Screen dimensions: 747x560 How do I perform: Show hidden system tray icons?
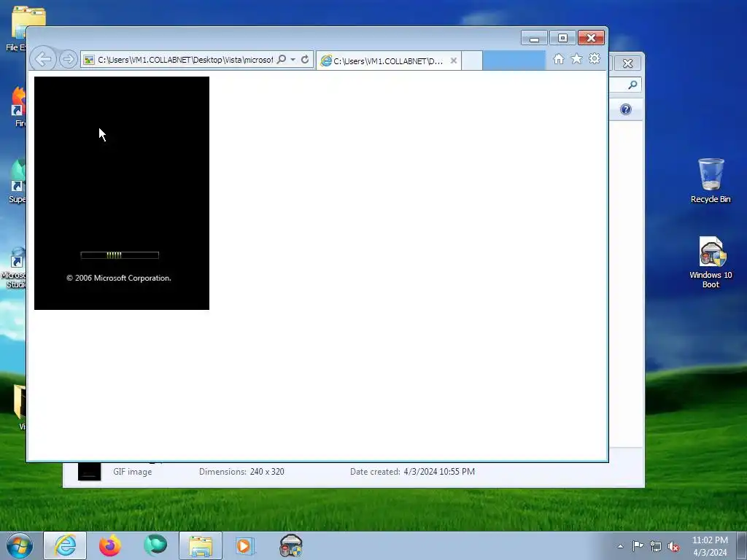(620, 546)
